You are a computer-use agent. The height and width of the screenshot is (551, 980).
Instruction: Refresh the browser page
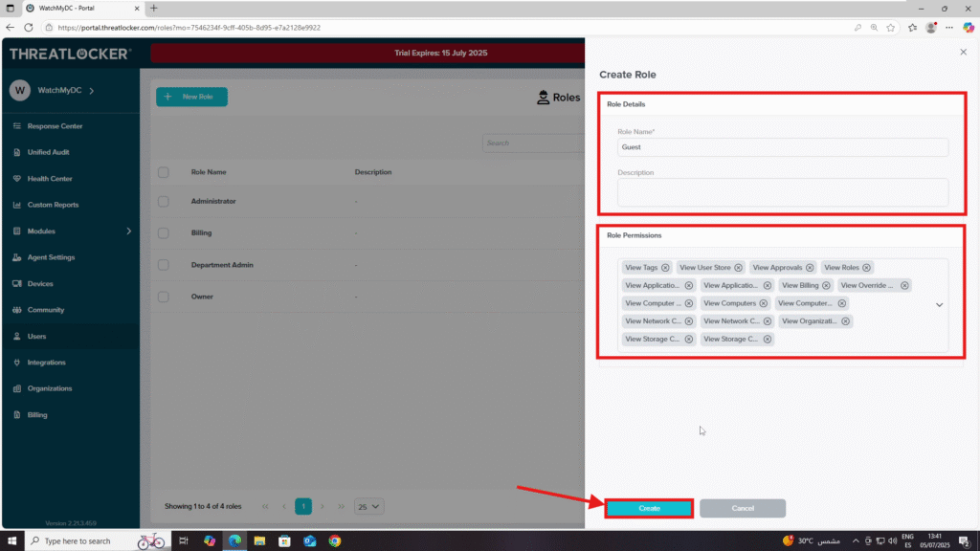(x=29, y=28)
